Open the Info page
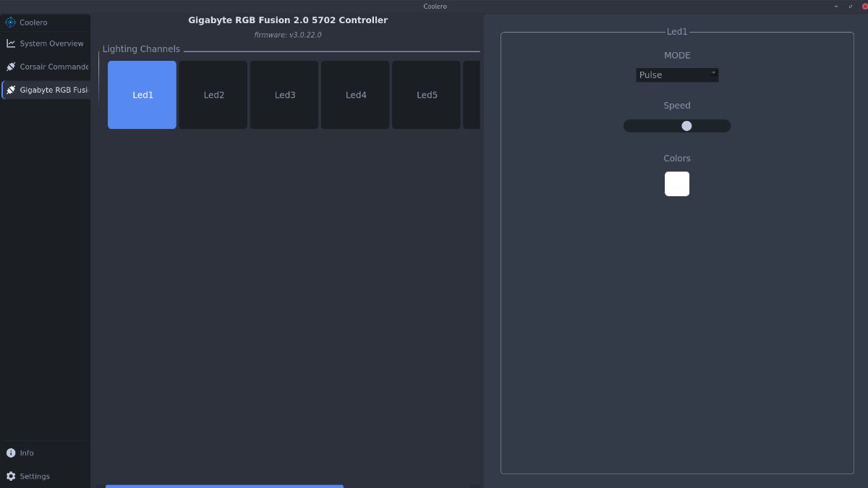This screenshot has width=868, height=488. [x=45, y=453]
